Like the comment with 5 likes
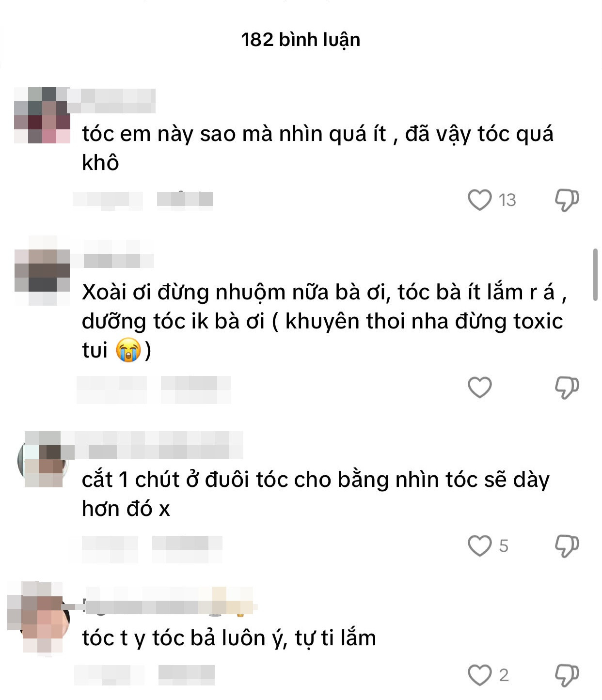This screenshot has height=700, width=602. point(479,545)
